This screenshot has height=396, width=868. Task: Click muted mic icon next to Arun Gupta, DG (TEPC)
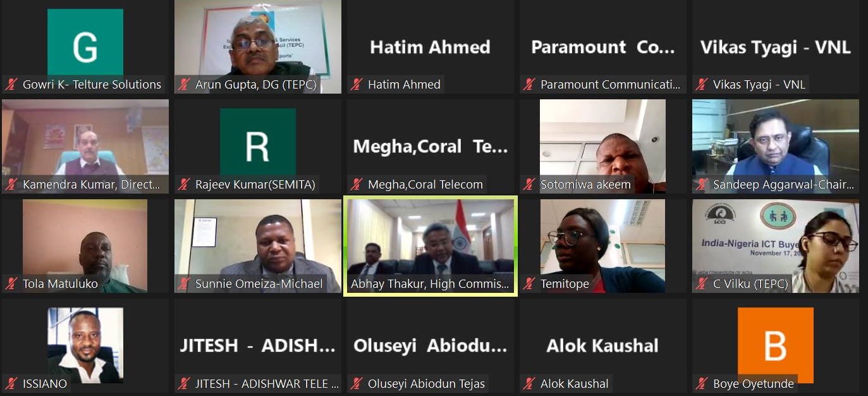click(x=184, y=85)
